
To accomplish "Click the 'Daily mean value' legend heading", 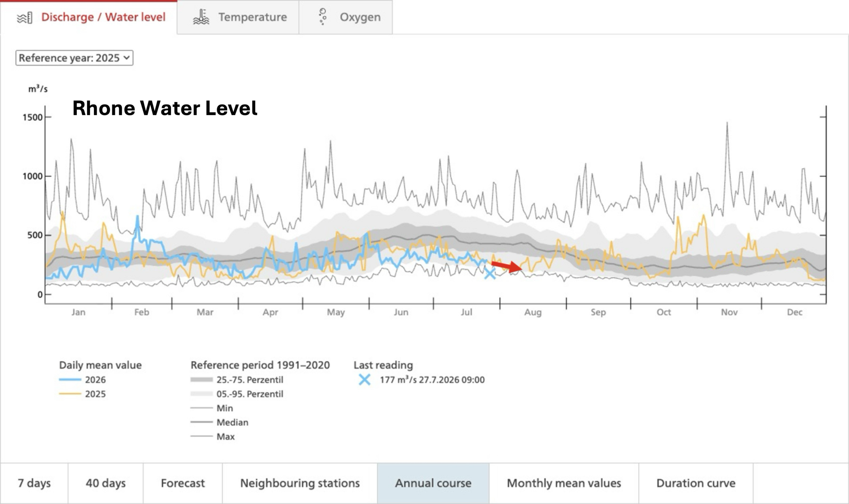I will click(100, 365).
